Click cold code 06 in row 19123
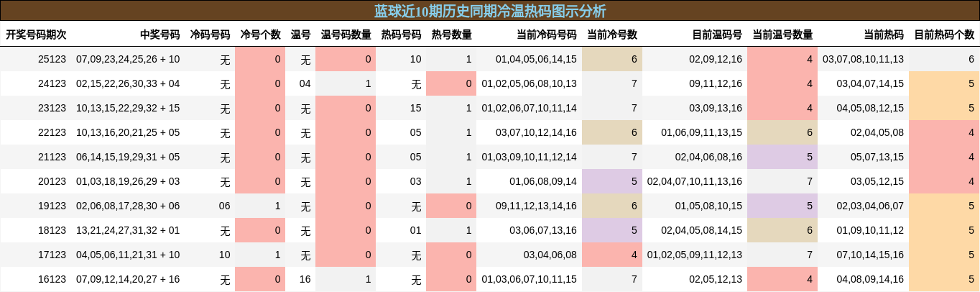 (225, 206)
